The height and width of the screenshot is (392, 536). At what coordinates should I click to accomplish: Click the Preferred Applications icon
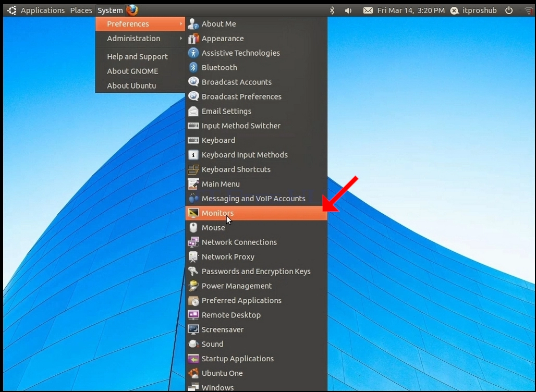(193, 300)
